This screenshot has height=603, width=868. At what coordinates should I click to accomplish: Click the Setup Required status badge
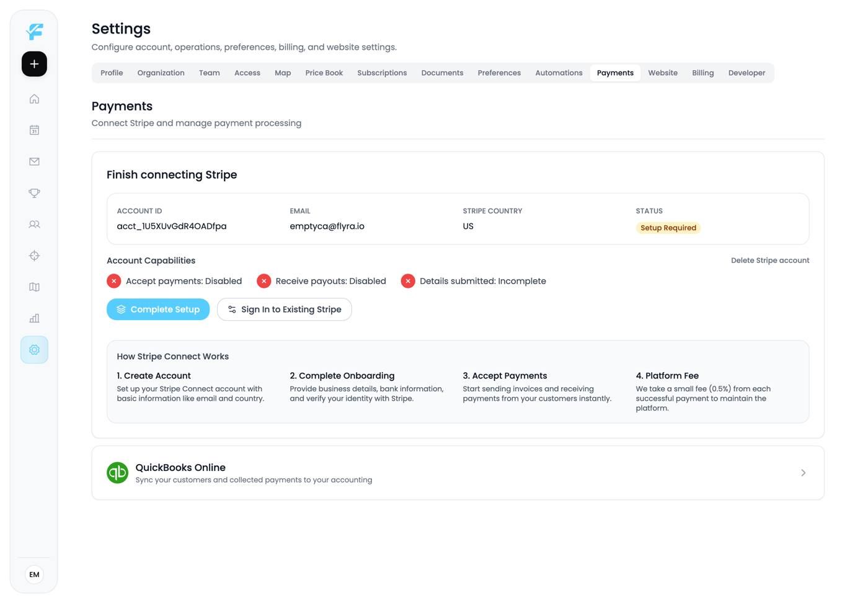668,228
